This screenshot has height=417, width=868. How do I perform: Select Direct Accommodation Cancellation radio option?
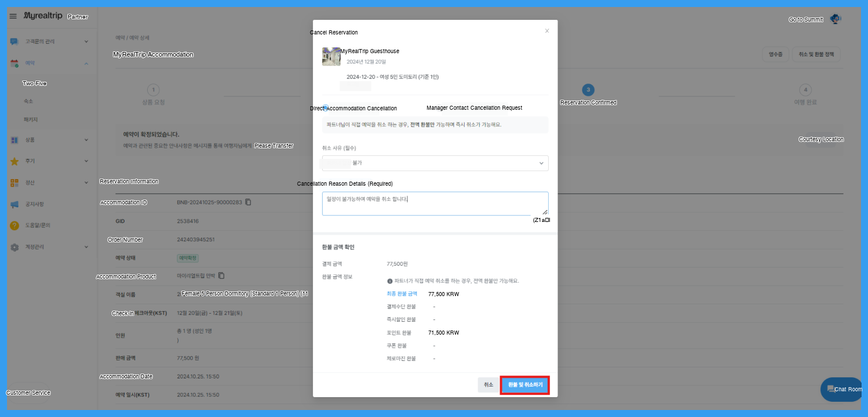coord(326,108)
